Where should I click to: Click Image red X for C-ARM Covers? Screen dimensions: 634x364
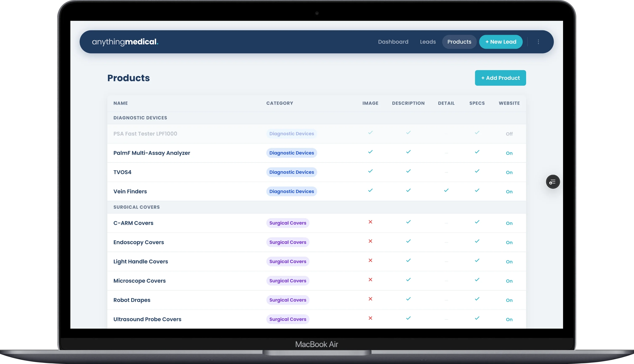click(370, 222)
